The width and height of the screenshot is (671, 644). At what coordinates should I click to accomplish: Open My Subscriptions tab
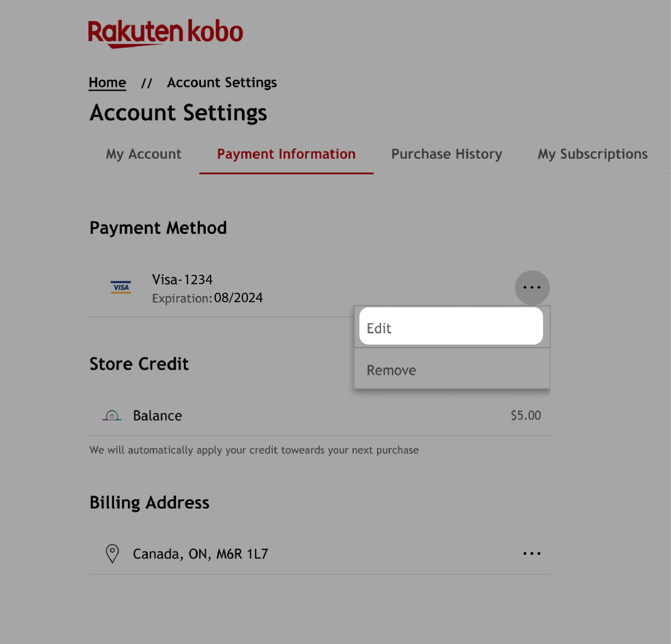click(593, 154)
